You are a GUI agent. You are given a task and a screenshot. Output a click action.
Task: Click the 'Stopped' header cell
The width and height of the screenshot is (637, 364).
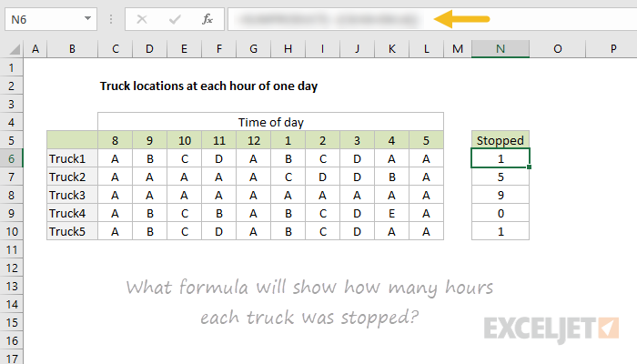click(500, 140)
